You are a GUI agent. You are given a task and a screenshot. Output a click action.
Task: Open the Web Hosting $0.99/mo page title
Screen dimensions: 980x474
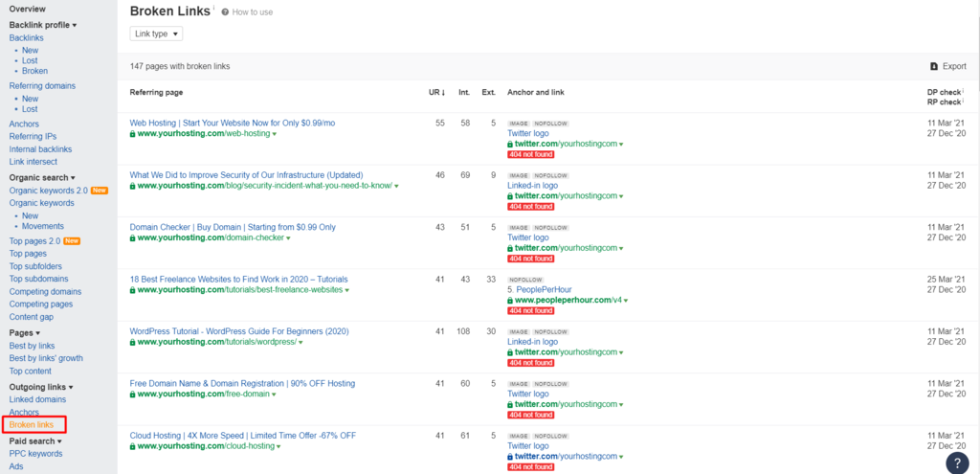click(233, 124)
